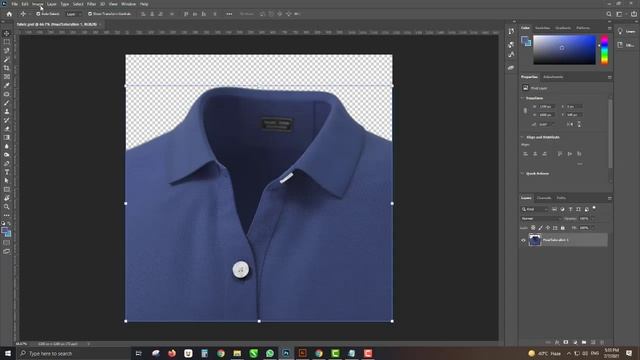This screenshot has width=640, height=360.
Task: Flip horizontally in the Properties Transform section
Action: point(570,124)
